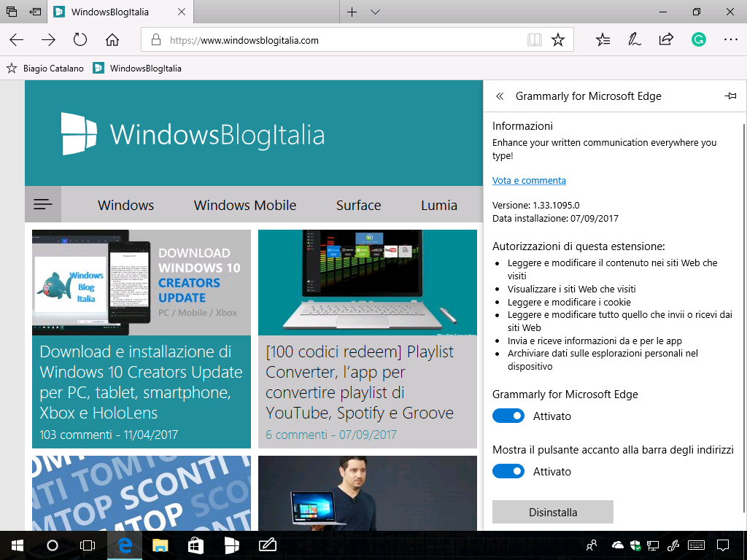Image resolution: width=747 pixels, height=560 pixels.
Task: Open Edge Settings and more ellipsis
Action: click(x=730, y=39)
